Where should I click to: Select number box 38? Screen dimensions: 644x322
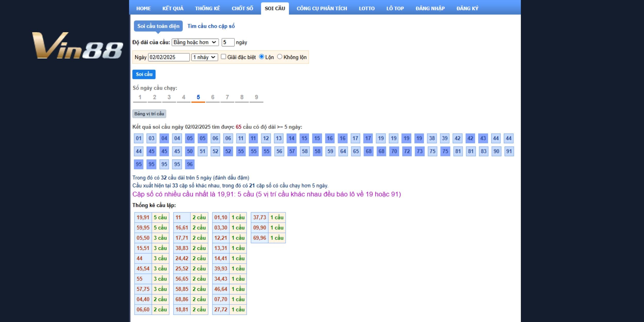[432, 138]
